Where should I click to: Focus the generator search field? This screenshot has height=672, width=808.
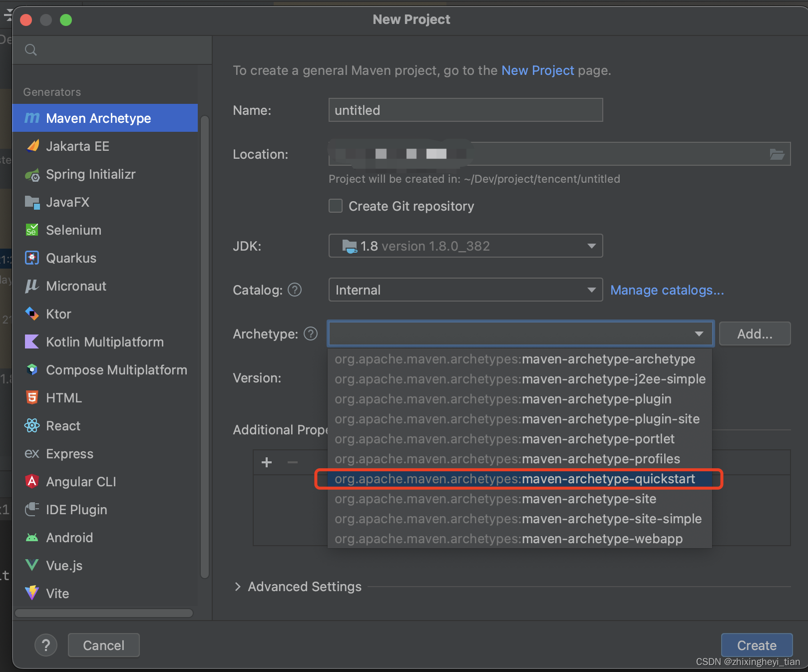tap(112, 50)
